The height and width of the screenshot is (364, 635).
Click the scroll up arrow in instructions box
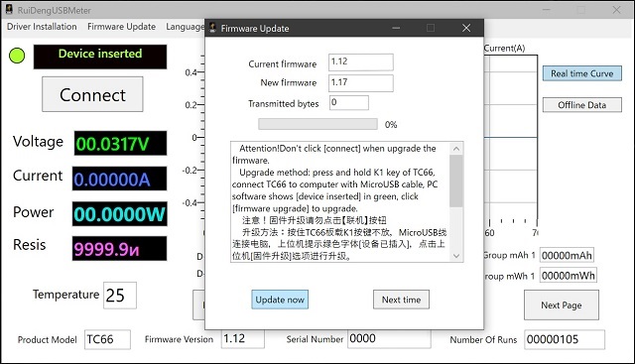[456, 149]
